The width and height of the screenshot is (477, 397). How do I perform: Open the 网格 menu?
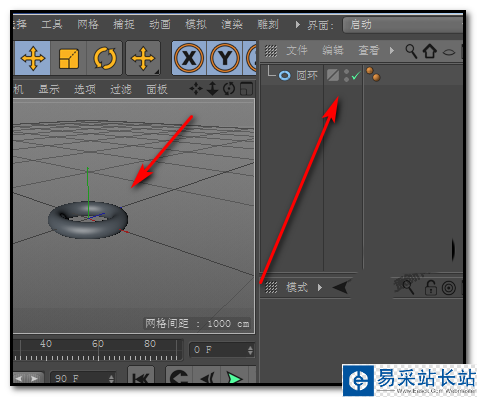click(88, 24)
